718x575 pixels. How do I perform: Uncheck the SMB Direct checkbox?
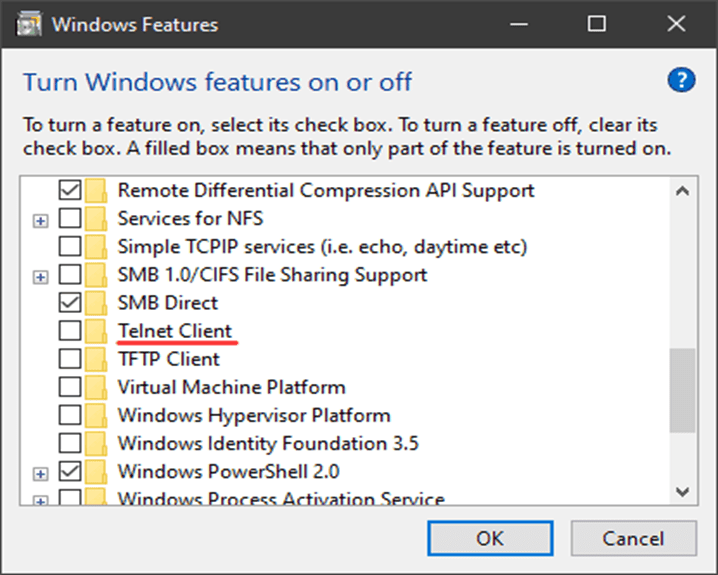tap(70, 302)
